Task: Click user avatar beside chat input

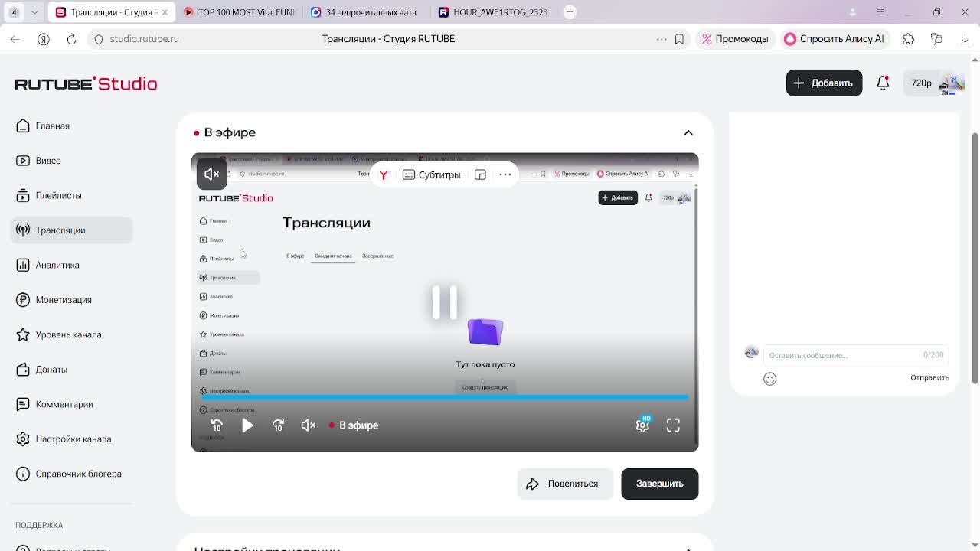Action: point(751,352)
